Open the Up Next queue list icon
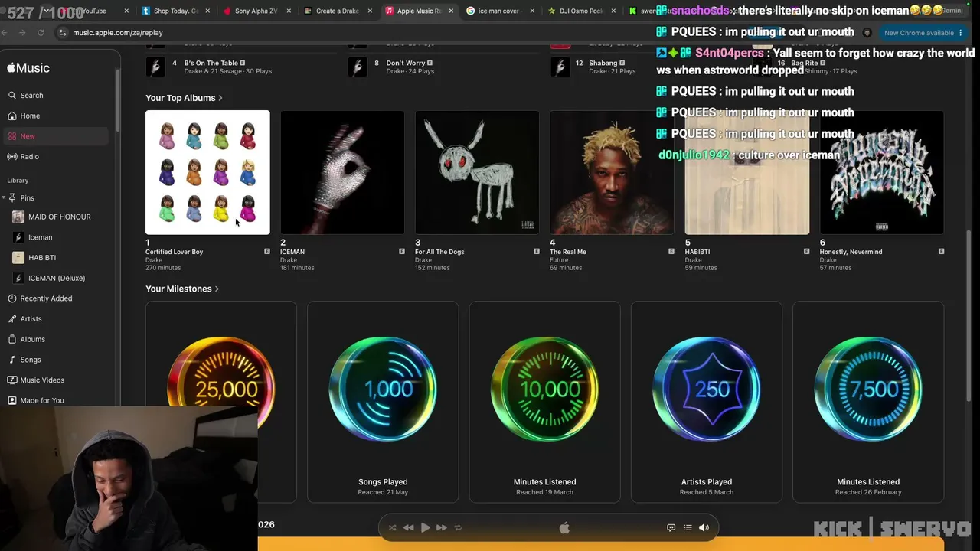Screen dimensions: 980x551 [x=688, y=527]
